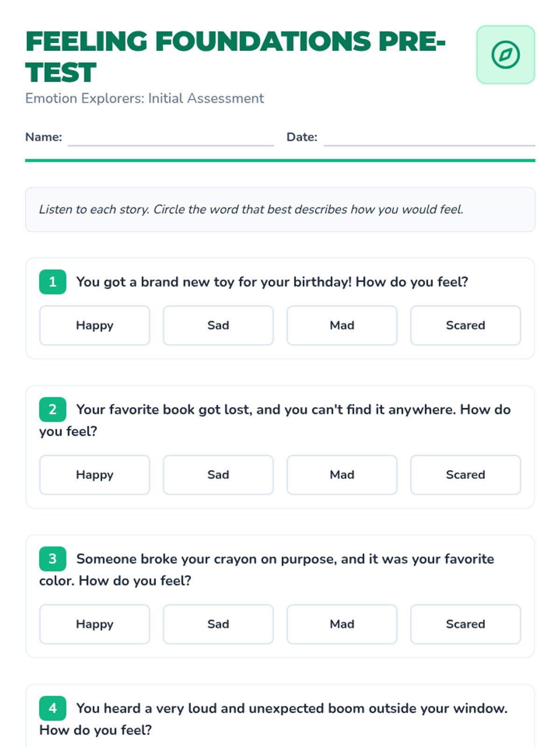Click the green number 4 badge
This screenshot has width=560, height=747.
click(x=53, y=708)
